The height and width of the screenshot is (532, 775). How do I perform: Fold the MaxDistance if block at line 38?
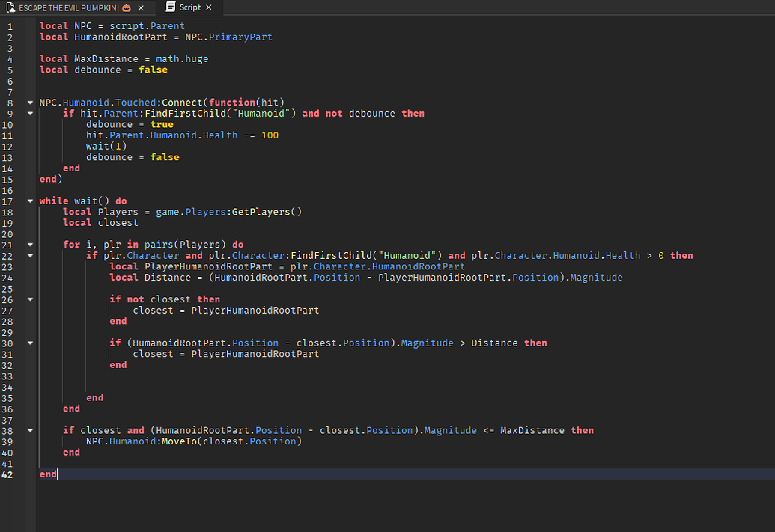click(30, 431)
